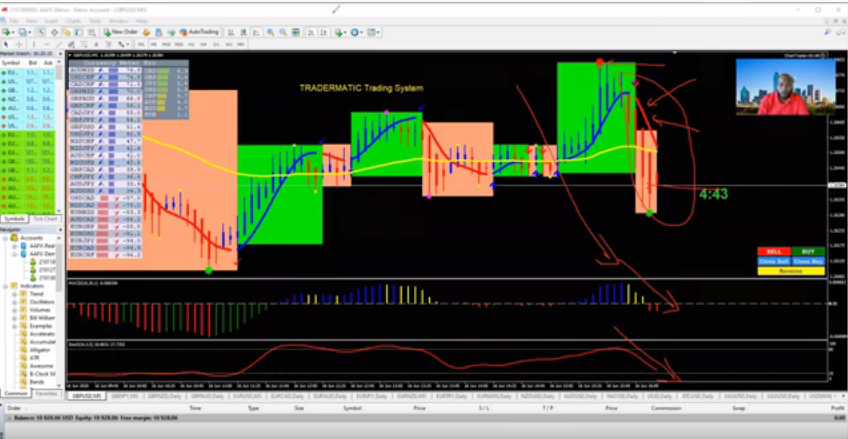Click the Navigator vertical scrollbar
The width and height of the screenshot is (848, 439).
59,311
